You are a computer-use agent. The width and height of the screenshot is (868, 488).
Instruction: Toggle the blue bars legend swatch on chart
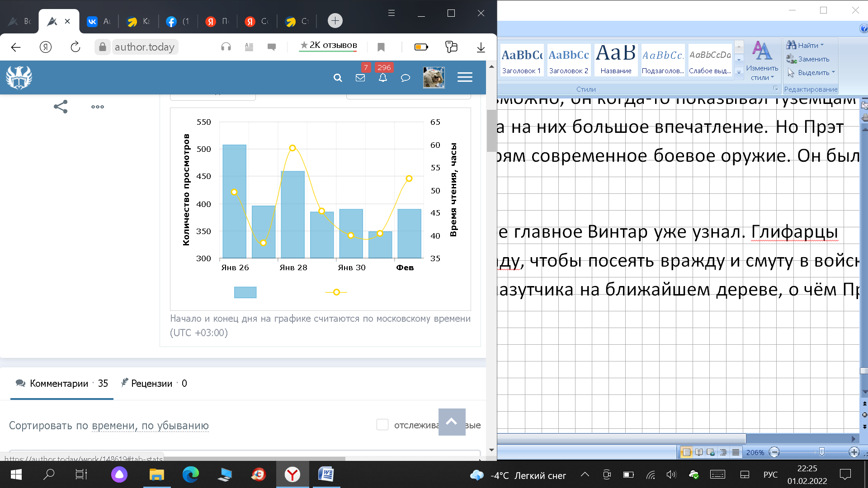click(x=245, y=292)
